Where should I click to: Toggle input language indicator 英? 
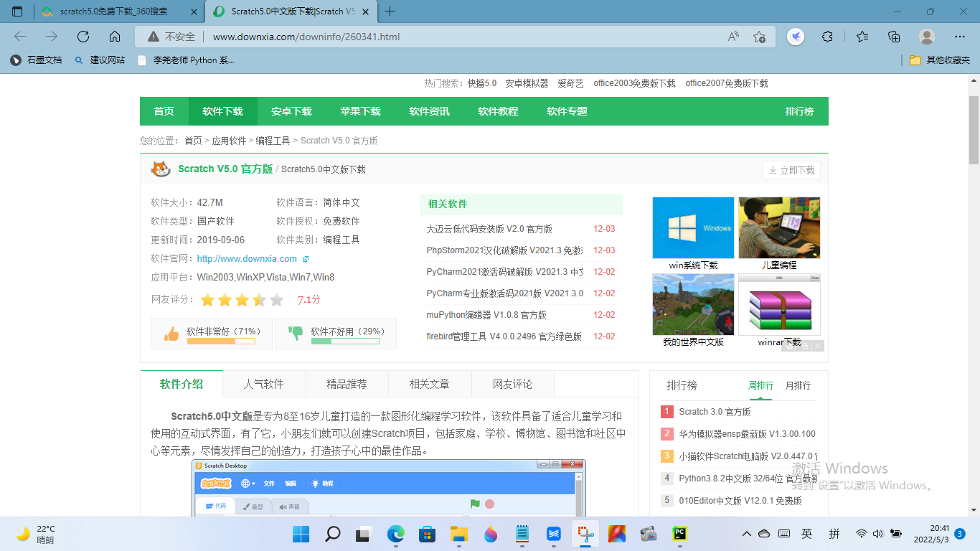pyautogui.click(x=807, y=534)
